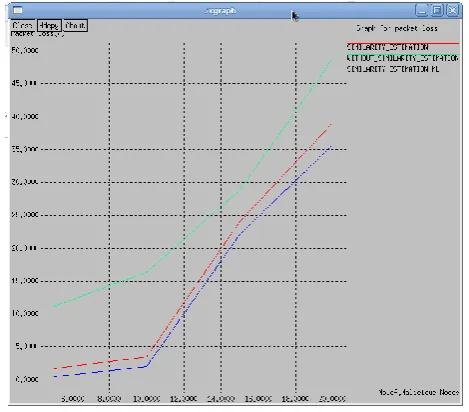
Task: Open the About button
Action: point(75,25)
